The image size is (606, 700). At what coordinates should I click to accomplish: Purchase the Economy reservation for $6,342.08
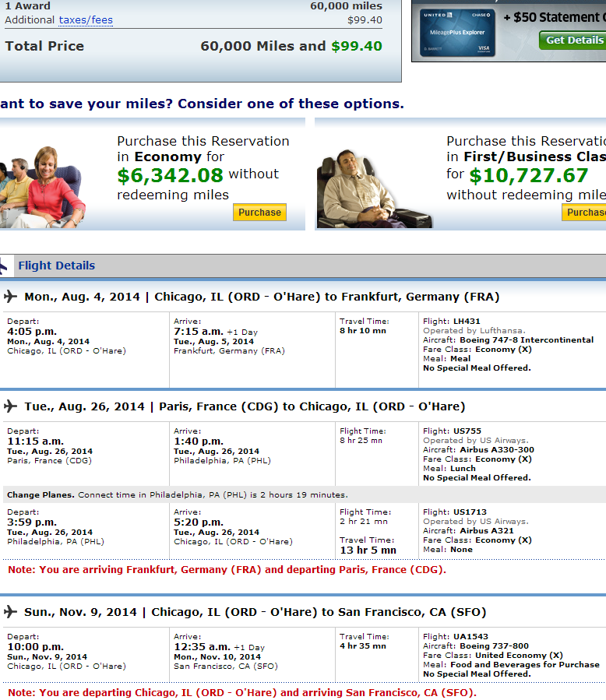point(259,213)
